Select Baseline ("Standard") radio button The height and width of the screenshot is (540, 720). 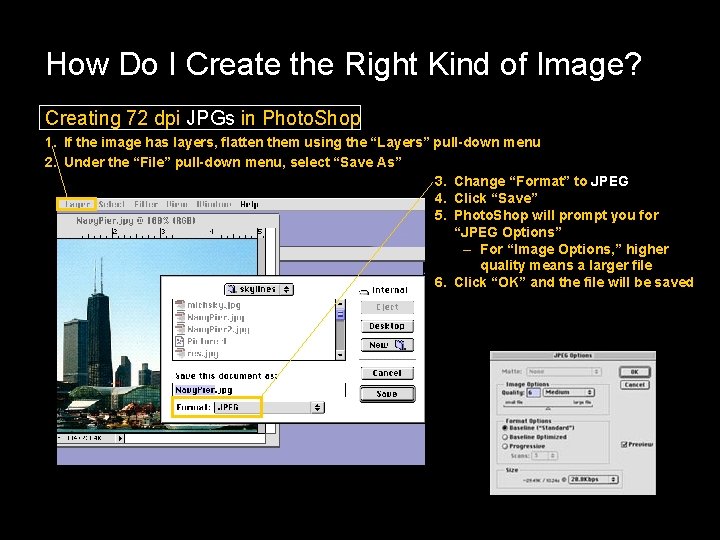505,428
